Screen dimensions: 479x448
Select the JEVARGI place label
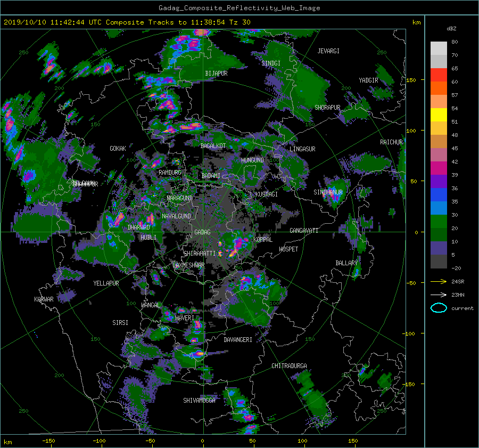[328, 51]
